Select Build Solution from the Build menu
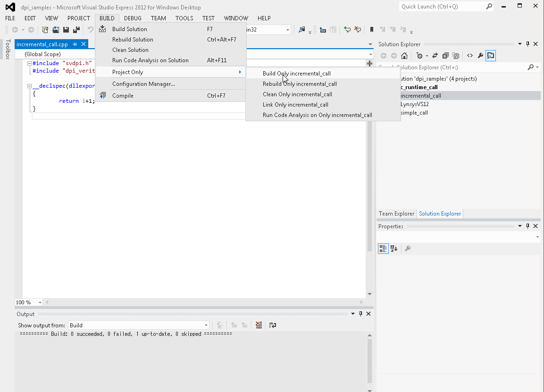The height and width of the screenshot is (392, 544). point(171,29)
